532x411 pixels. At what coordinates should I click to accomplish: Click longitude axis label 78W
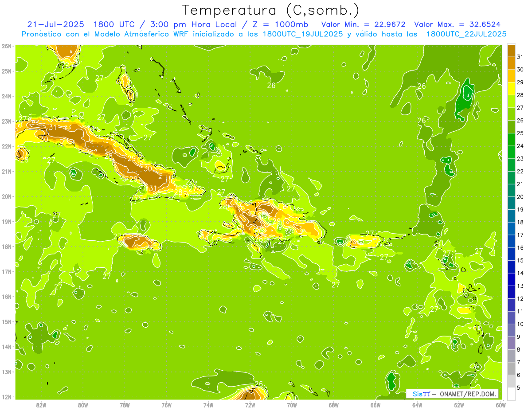tap(125, 405)
